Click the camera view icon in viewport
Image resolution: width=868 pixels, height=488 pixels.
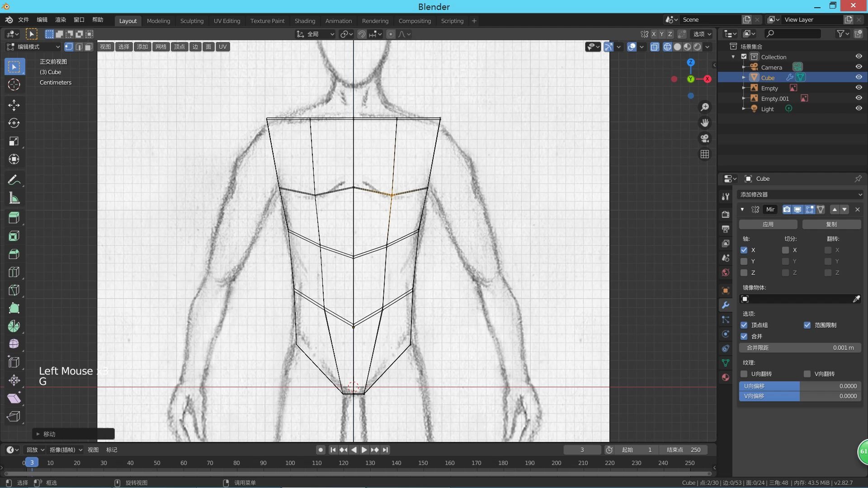coord(704,139)
